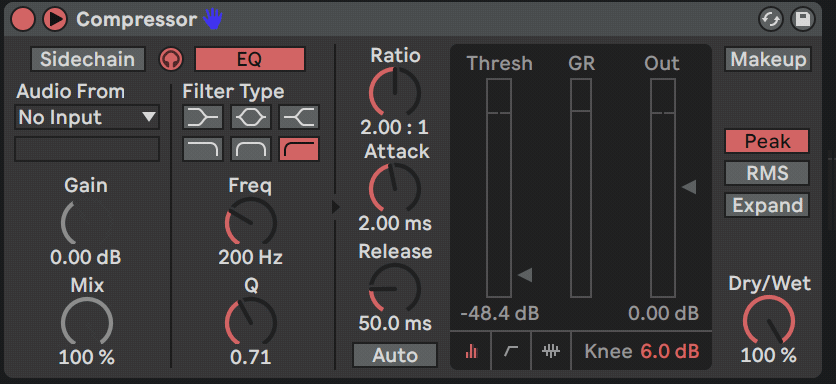Select the bell peak filter type
This screenshot has height=384, width=836.
click(251, 117)
